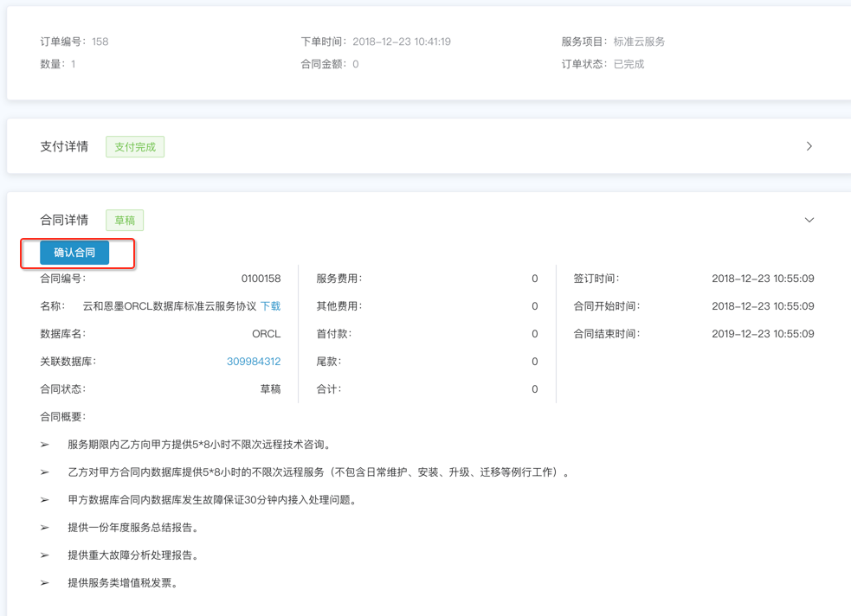Click arrow bullet beside 增值税发票 item
This screenshot has width=851, height=616.
[x=45, y=583]
